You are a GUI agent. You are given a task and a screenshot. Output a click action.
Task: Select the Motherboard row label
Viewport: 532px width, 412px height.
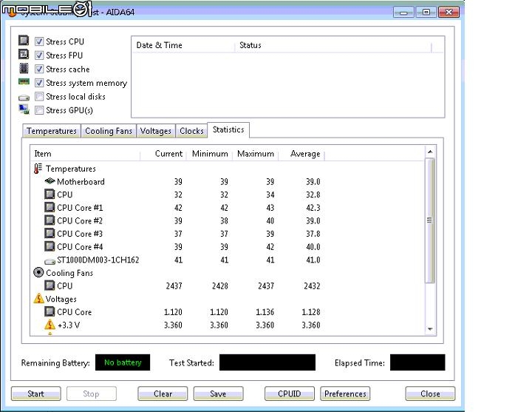tap(81, 182)
